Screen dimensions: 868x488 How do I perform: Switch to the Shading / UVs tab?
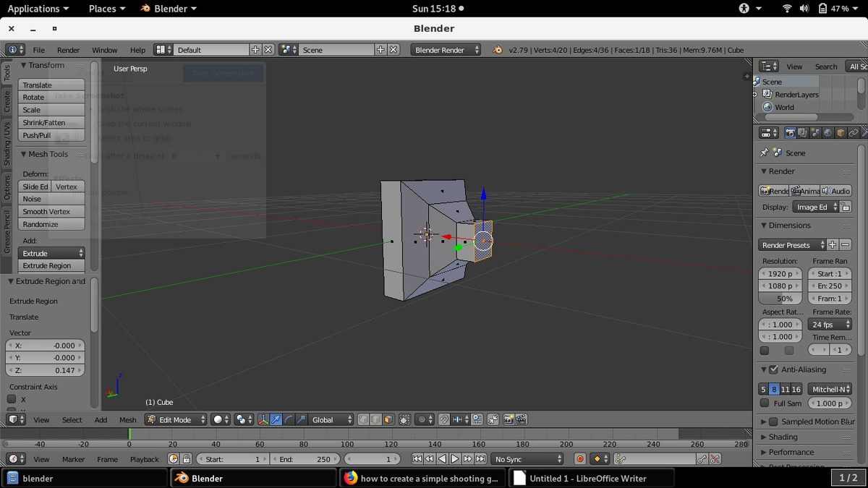(7, 143)
